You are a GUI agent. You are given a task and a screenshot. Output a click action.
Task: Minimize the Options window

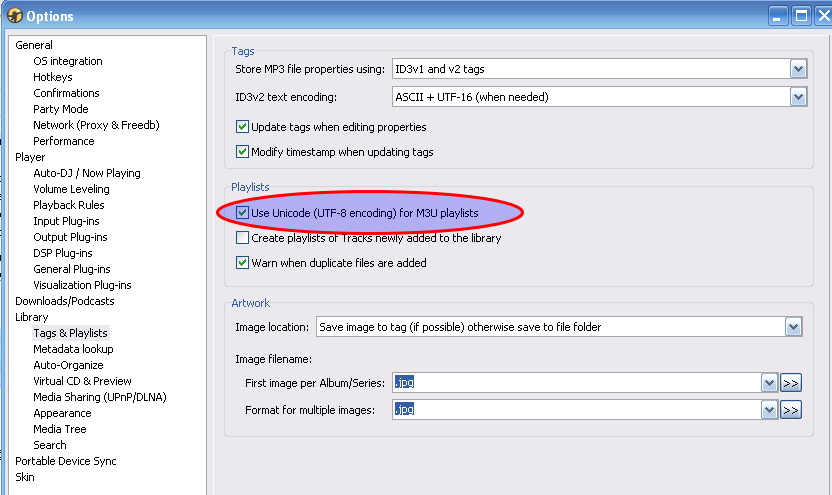pyautogui.click(x=778, y=16)
